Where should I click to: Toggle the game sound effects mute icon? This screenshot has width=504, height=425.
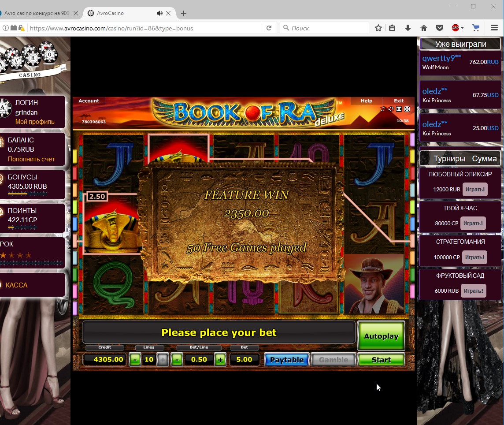[x=391, y=109]
